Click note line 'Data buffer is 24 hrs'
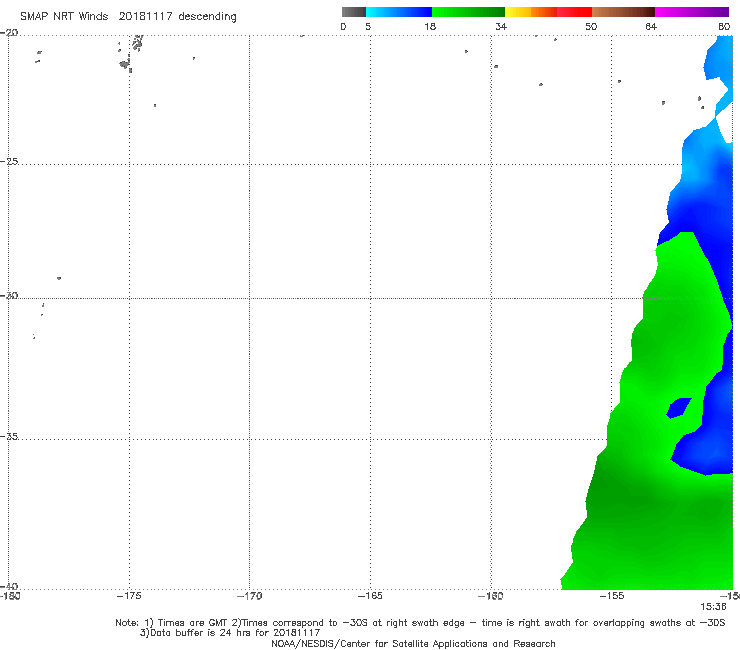This screenshot has height=650, width=740. point(230,633)
